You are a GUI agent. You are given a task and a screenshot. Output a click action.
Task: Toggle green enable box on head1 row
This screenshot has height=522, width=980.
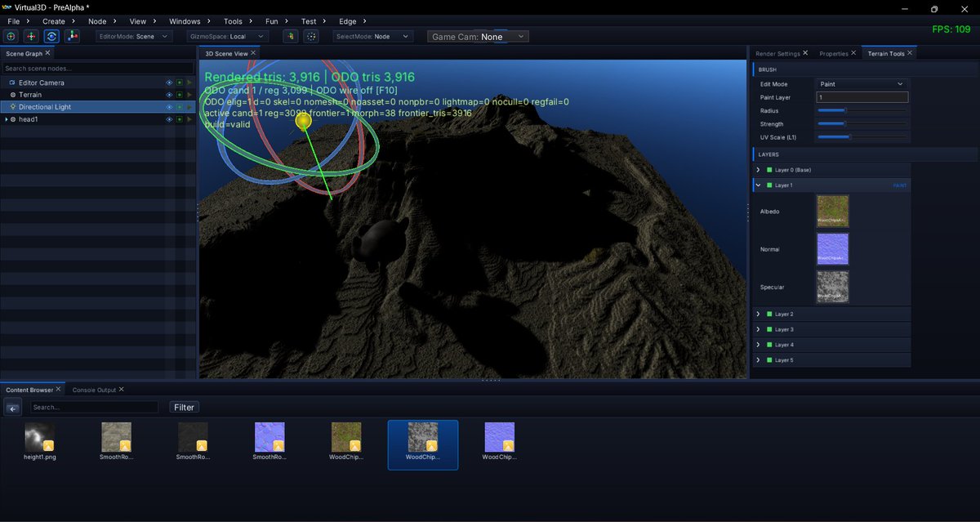tap(180, 119)
